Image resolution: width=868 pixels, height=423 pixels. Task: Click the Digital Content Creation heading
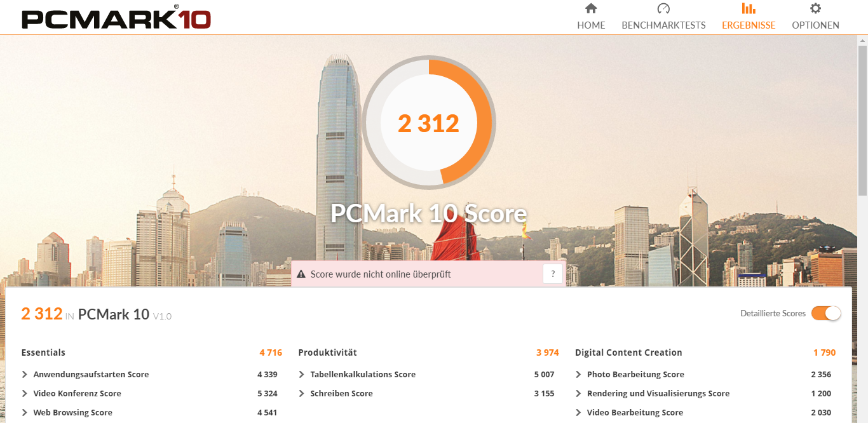click(x=628, y=352)
